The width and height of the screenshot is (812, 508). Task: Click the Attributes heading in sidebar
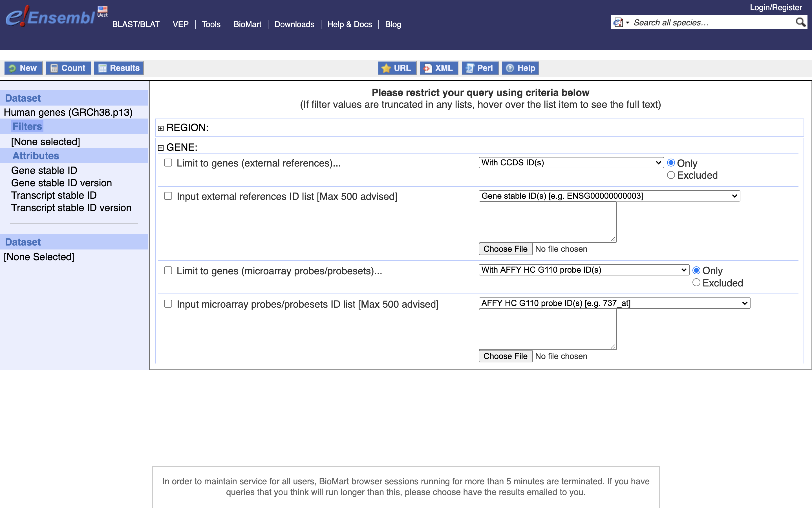pos(36,156)
